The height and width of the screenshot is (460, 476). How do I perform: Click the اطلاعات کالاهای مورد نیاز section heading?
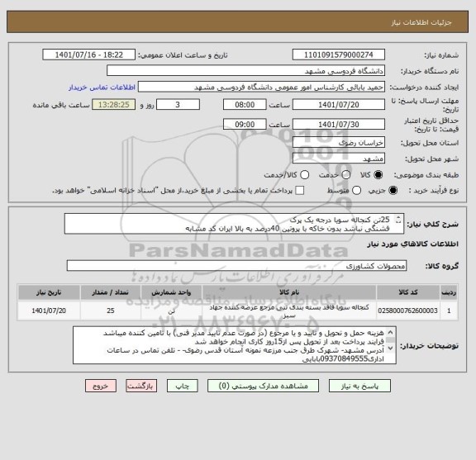point(413,244)
